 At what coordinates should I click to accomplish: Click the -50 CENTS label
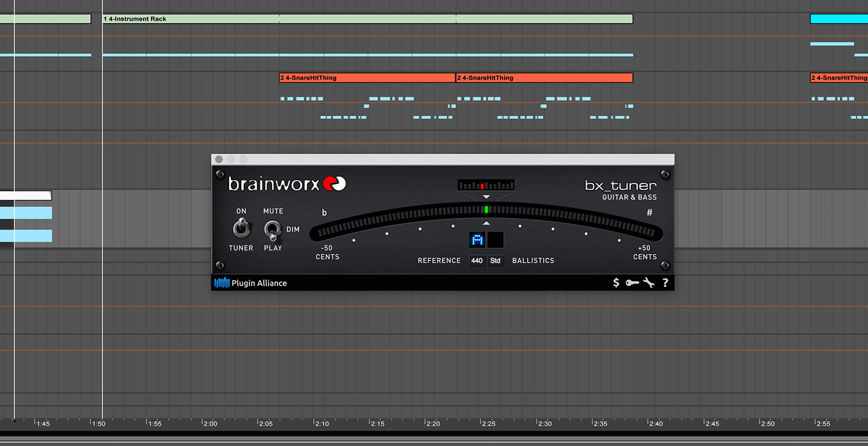[x=328, y=252]
